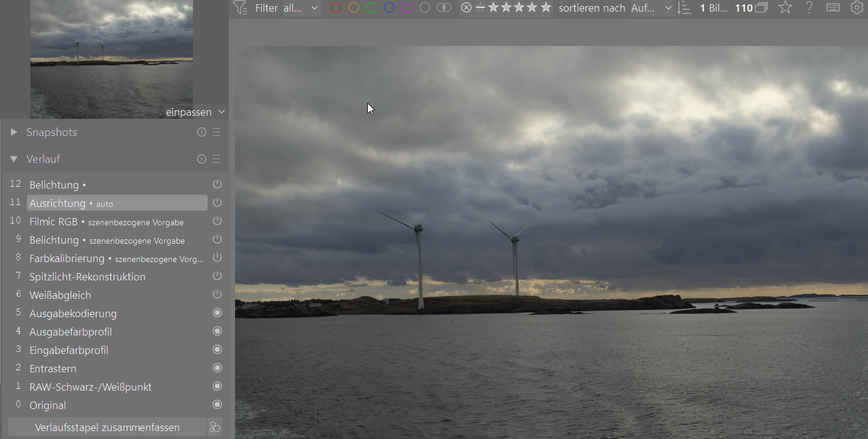Select Spitzlicht-Rekonstruktion in the history list
The width and height of the screenshot is (868, 439).
pos(87,277)
